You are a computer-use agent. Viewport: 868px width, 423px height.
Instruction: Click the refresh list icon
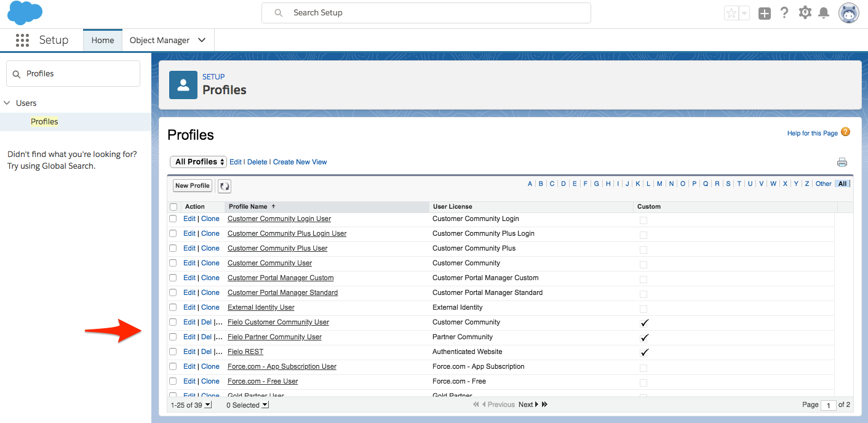tap(225, 186)
